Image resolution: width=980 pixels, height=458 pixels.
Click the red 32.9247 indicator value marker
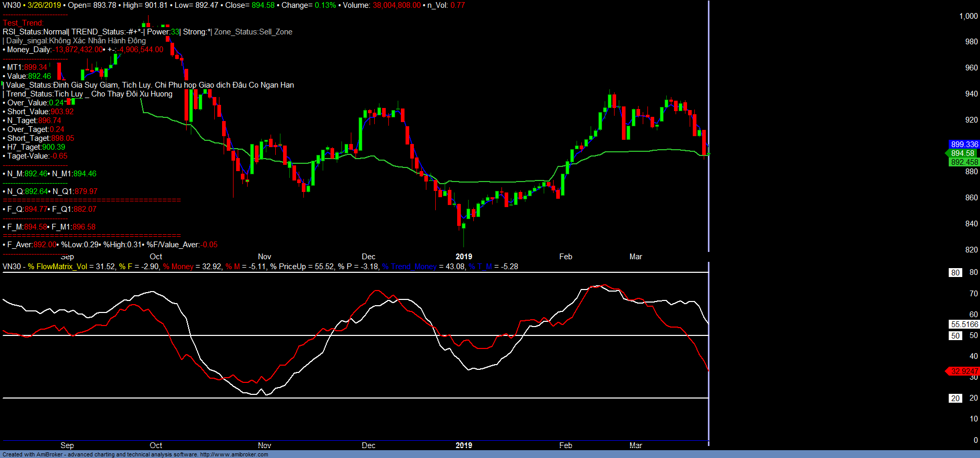click(964, 371)
